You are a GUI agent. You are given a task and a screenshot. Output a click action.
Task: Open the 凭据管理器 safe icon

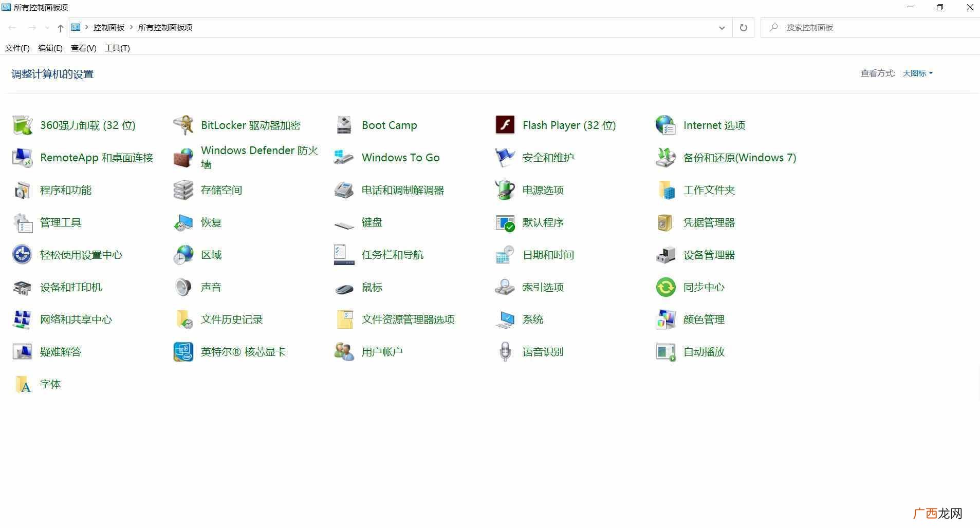(x=665, y=222)
